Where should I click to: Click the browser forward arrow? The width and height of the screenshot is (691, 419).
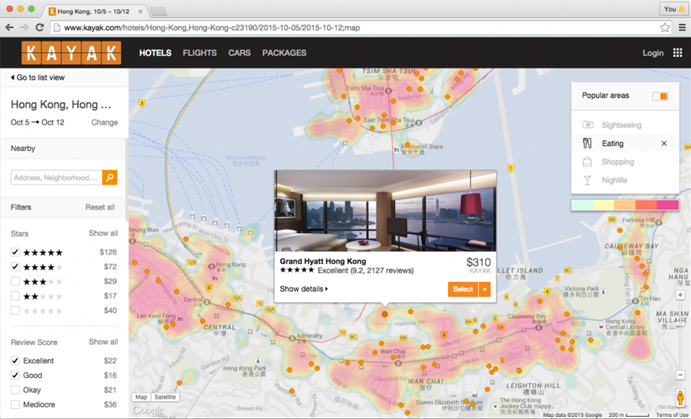(24, 27)
